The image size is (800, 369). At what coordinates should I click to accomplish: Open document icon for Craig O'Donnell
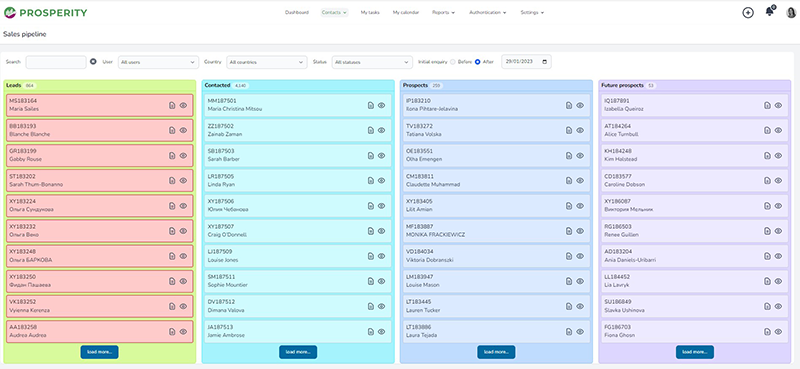pyautogui.click(x=371, y=231)
